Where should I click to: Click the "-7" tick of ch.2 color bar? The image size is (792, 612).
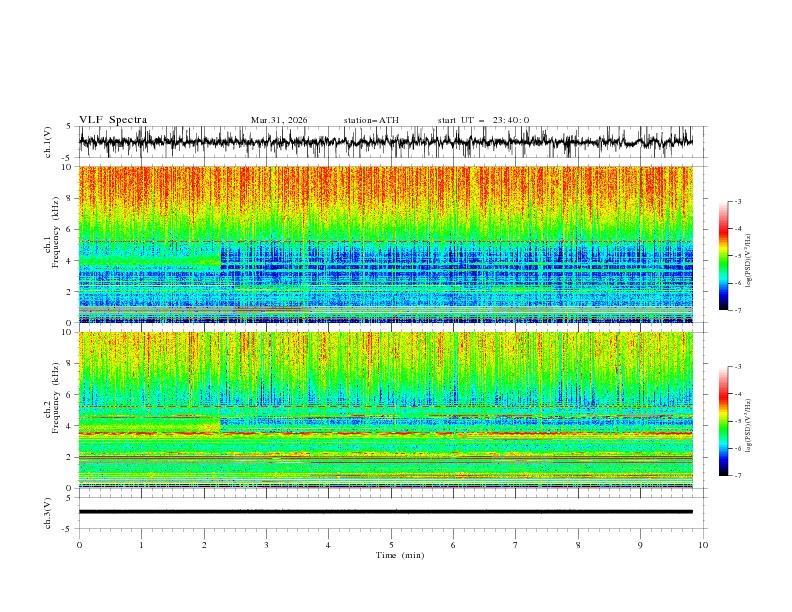(x=737, y=475)
